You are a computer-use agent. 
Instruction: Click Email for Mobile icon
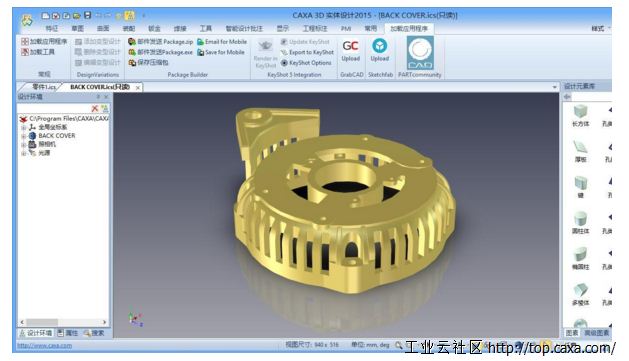click(x=201, y=42)
